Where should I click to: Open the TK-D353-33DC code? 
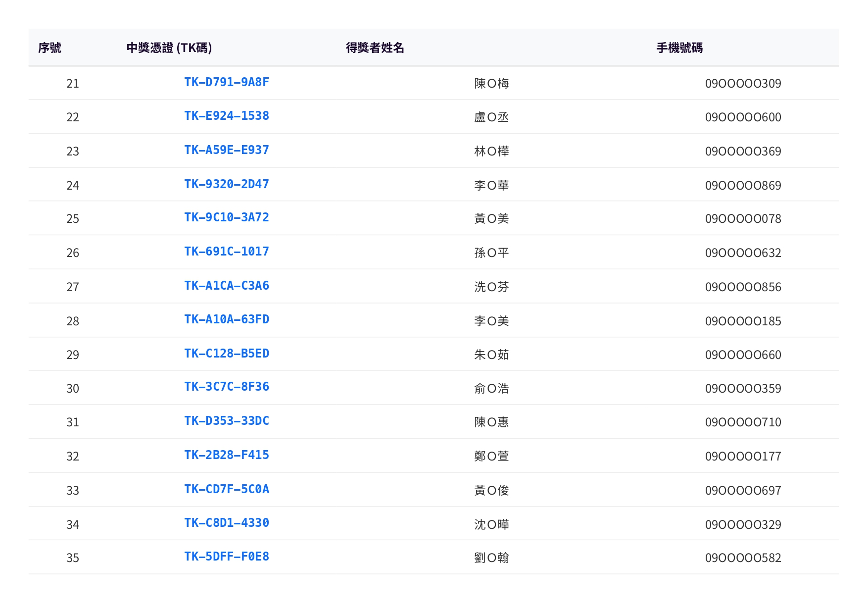click(x=226, y=421)
